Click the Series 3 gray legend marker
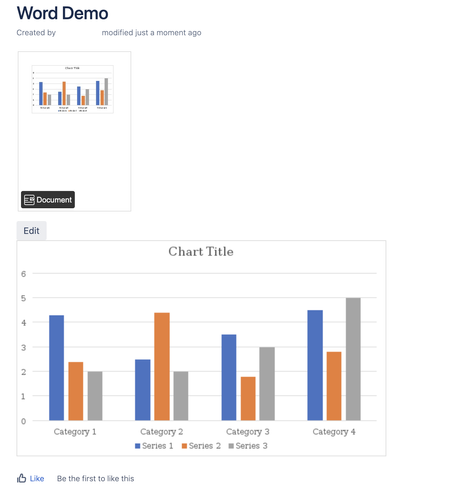This screenshot has height=487, width=463. pyautogui.click(x=231, y=446)
